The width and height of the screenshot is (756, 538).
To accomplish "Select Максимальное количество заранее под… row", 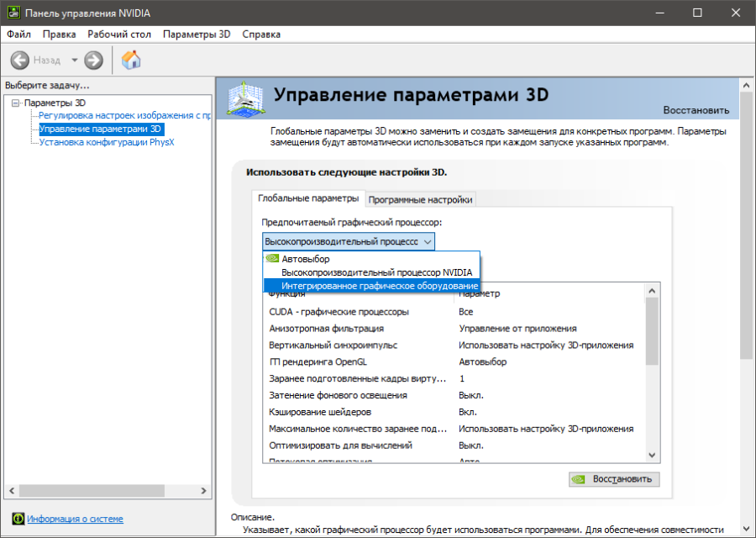I will point(454,429).
